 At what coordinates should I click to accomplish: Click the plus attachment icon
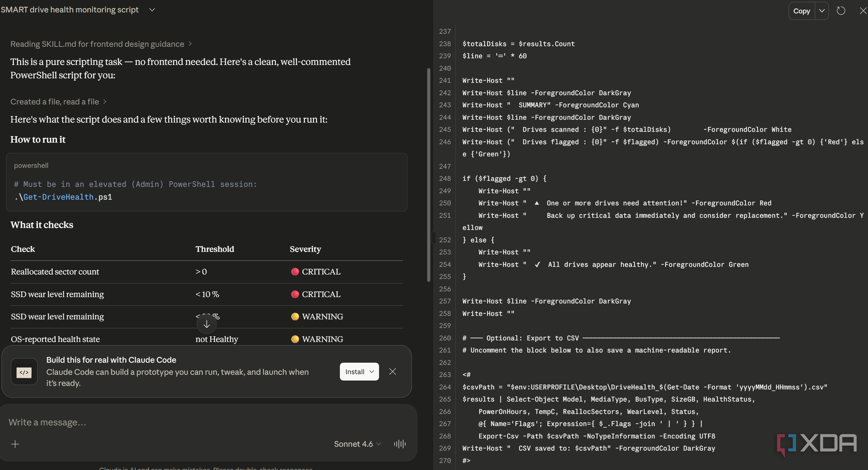click(x=15, y=444)
